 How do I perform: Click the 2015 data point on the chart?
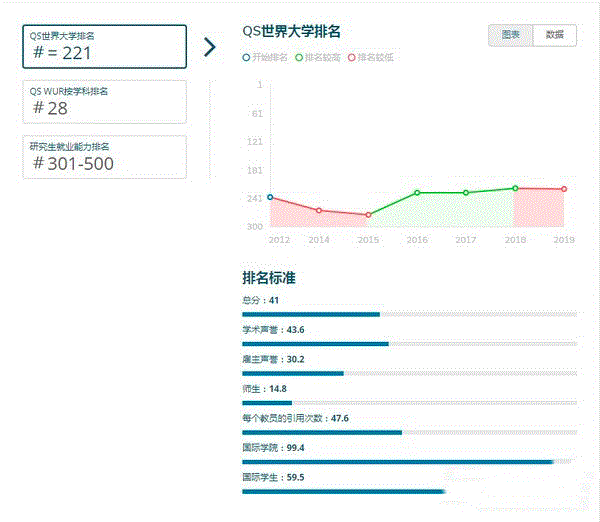368,215
